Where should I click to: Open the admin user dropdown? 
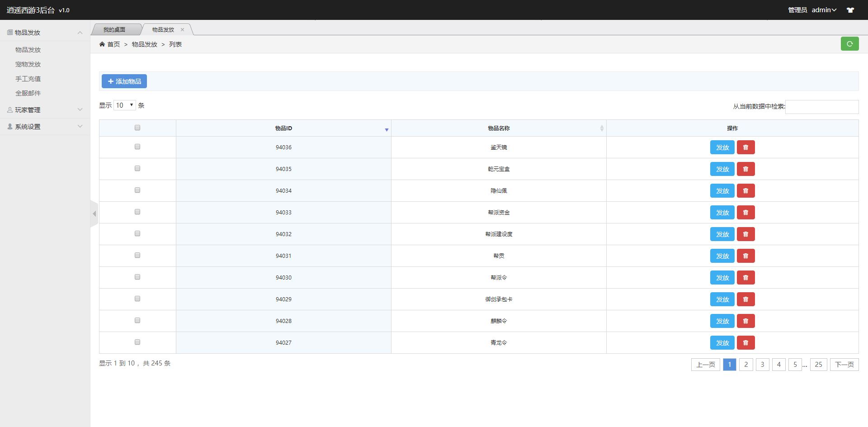click(x=824, y=10)
